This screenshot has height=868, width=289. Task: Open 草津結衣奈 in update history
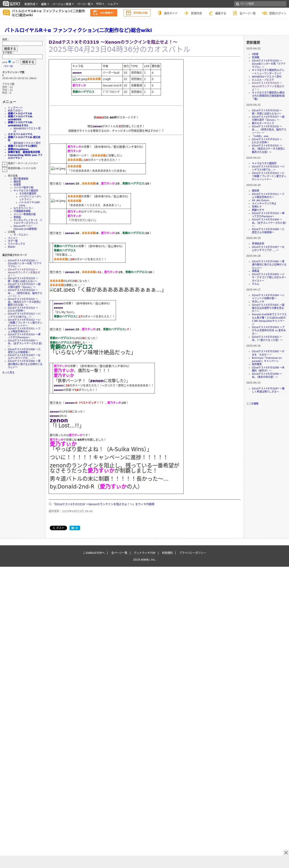click(258, 243)
